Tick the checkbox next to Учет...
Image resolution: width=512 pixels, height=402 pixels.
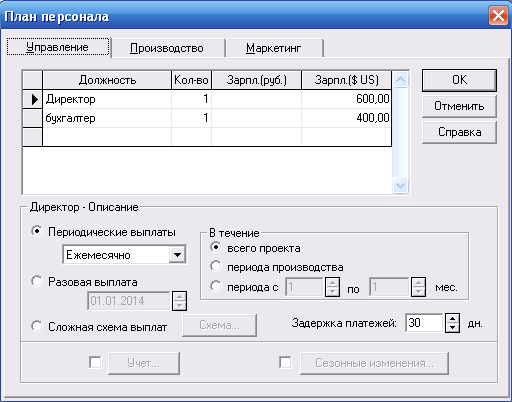tap(95, 362)
